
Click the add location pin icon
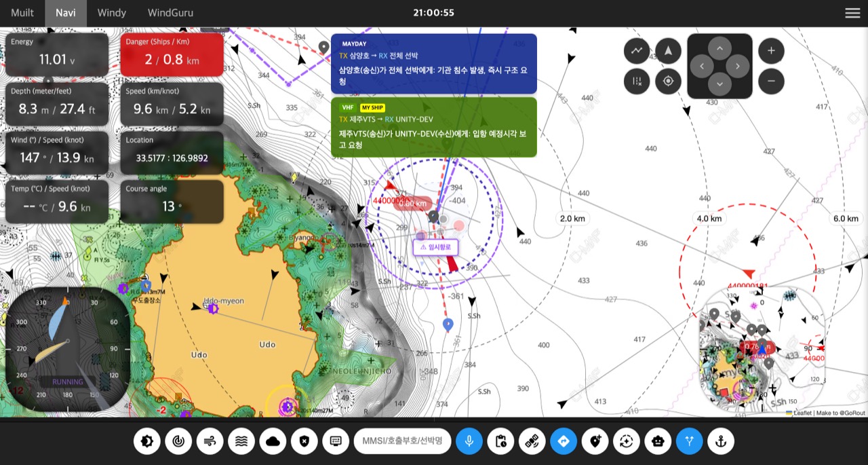tap(595, 441)
